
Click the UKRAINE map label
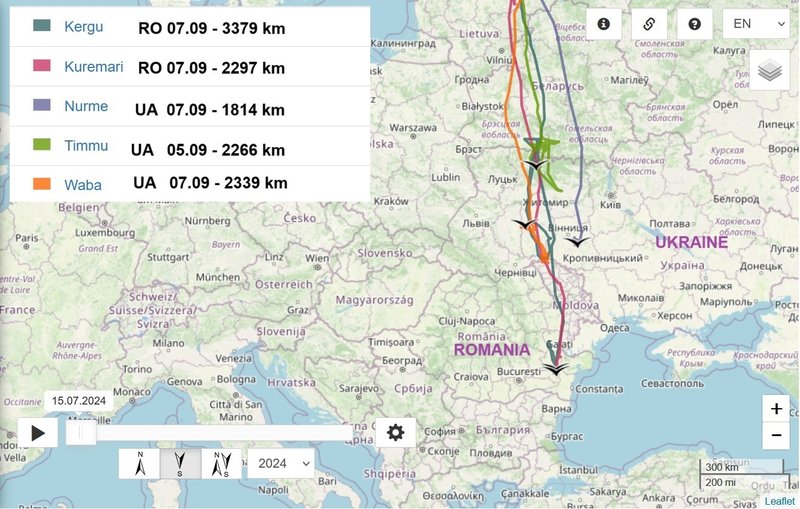(691, 242)
